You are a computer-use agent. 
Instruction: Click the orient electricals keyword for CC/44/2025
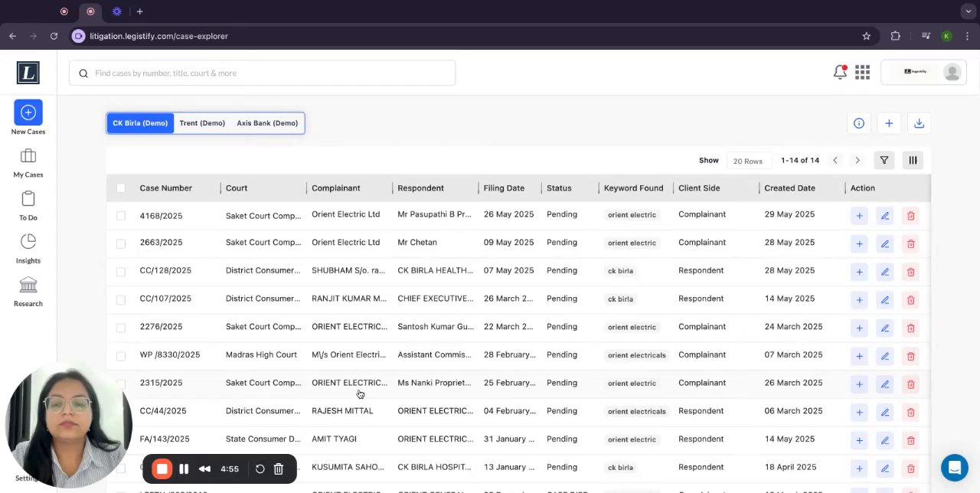pyautogui.click(x=636, y=412)
